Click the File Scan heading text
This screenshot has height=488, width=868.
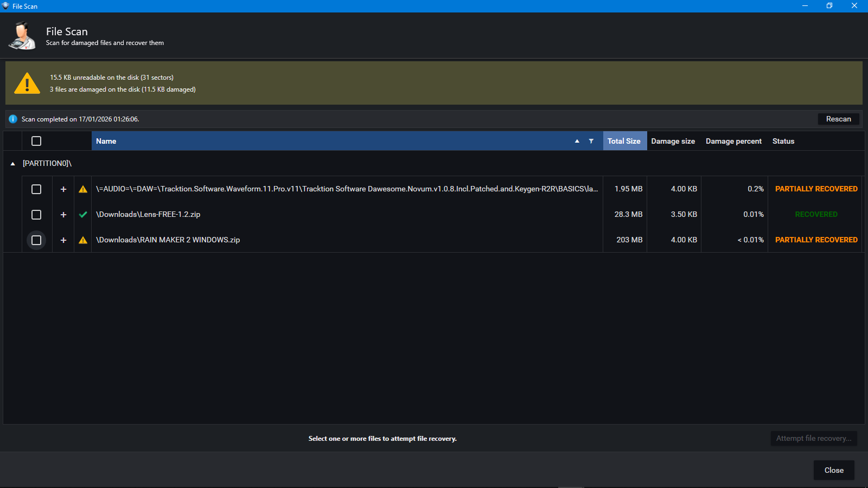pos(67,31)
